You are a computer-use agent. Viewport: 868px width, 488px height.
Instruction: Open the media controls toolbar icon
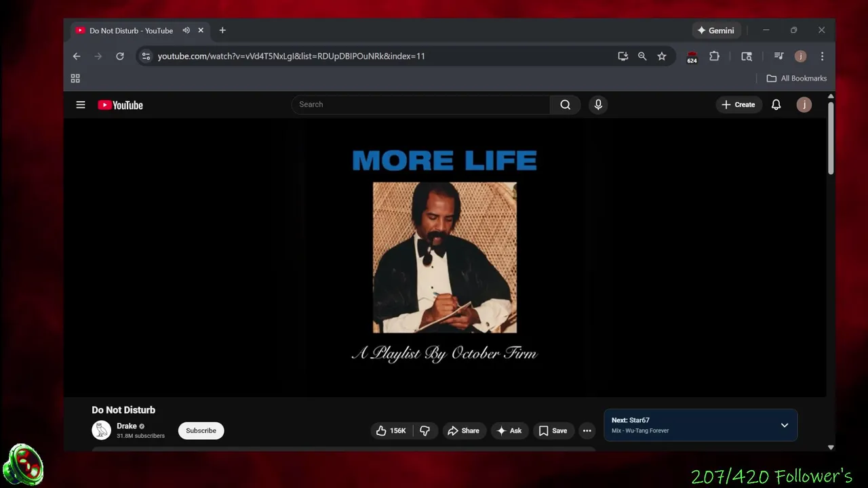click(x=778, y=56)
